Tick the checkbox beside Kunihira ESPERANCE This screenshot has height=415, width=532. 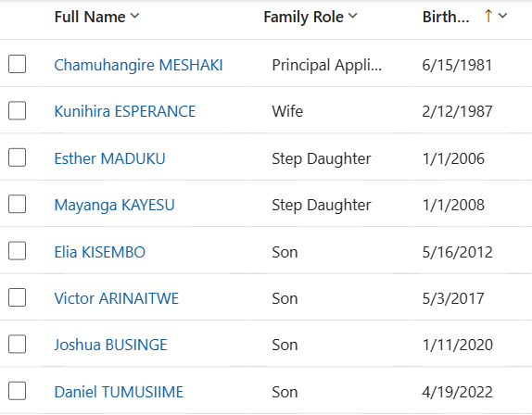click(18, 111)
